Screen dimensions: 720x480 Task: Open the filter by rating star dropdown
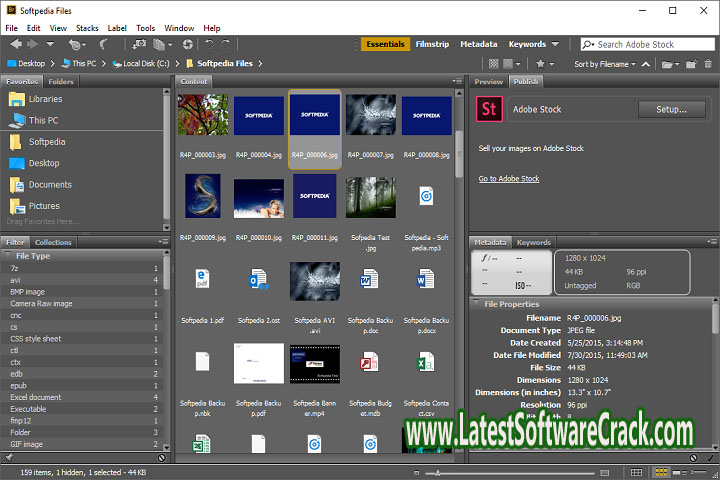coord(543,64)
